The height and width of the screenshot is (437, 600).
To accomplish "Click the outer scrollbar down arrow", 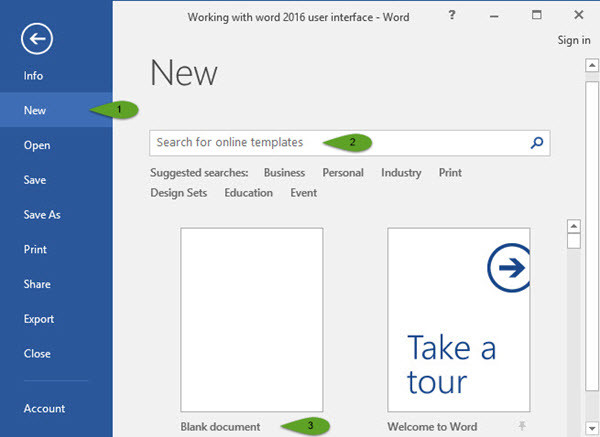I will pos(592,427).
